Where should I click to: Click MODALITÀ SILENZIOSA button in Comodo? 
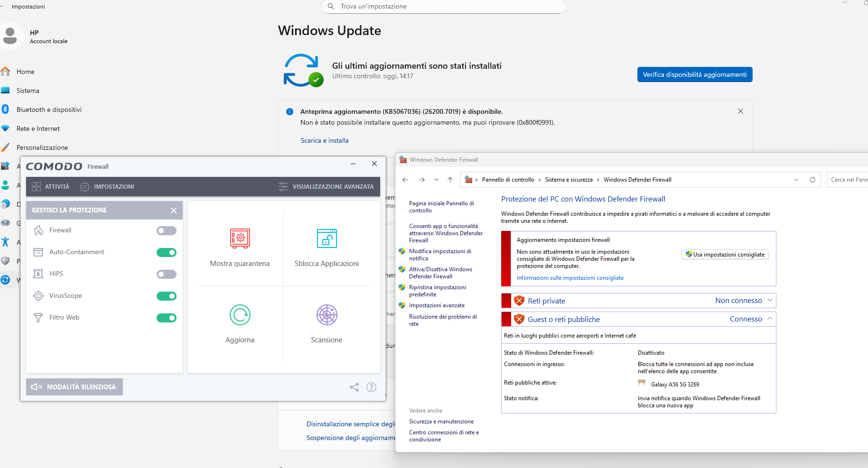[x=75, y=387]
